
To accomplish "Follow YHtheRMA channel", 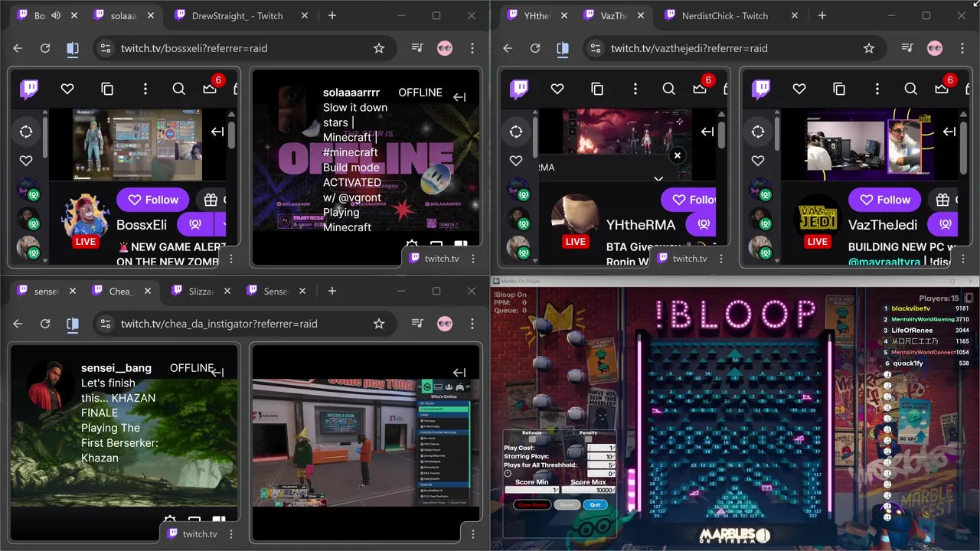I will pos(689,200).
